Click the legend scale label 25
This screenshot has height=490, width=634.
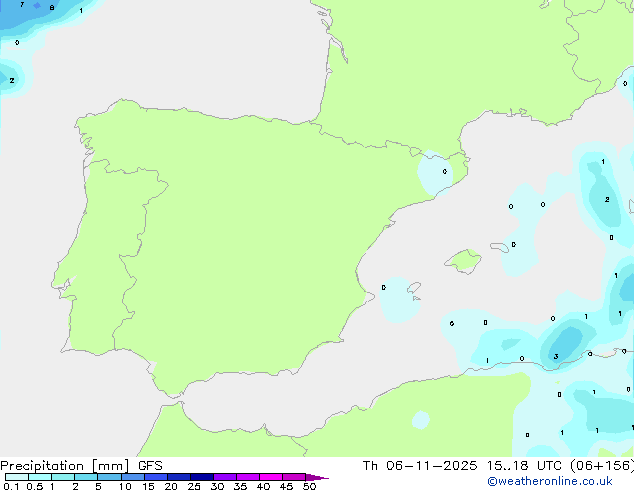[194, 486]
